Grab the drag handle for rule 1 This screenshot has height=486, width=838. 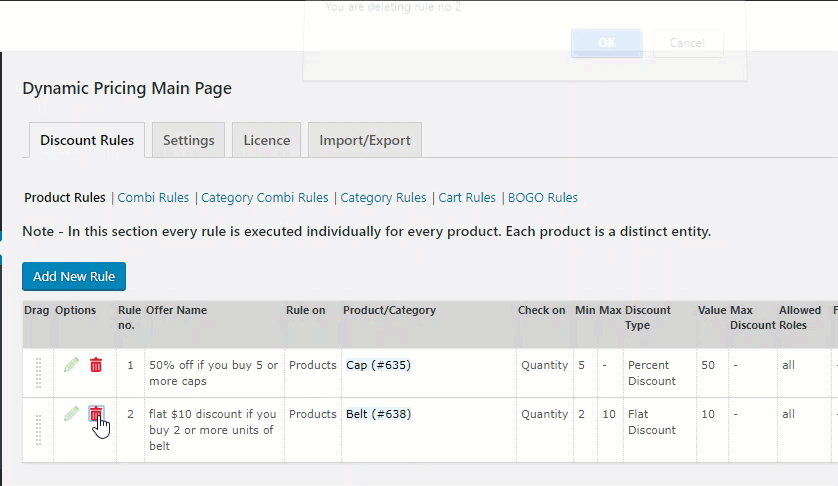(x=38, y=373)
